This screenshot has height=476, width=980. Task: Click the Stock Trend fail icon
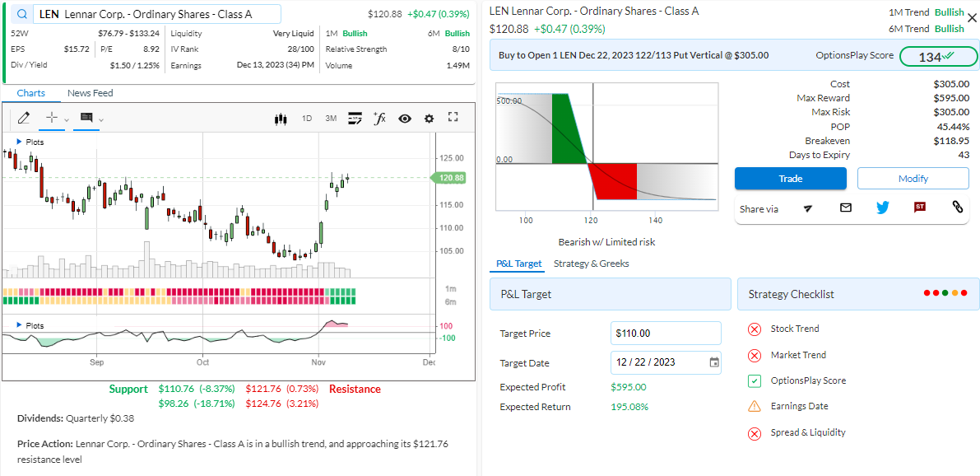tap(755, 329)
